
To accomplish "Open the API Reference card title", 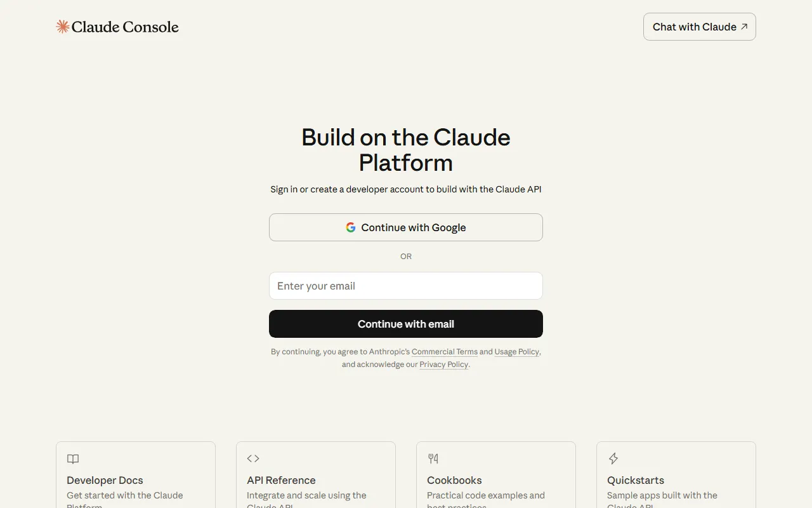I will 281,480.
